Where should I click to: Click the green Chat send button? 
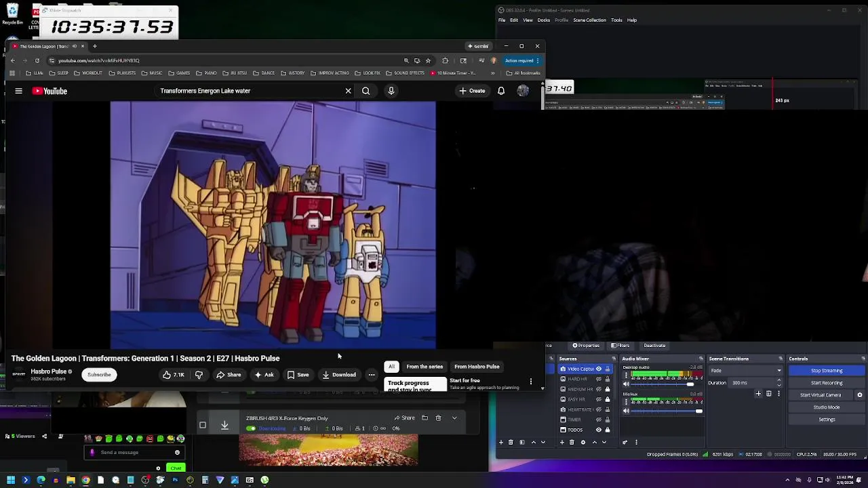176,468
